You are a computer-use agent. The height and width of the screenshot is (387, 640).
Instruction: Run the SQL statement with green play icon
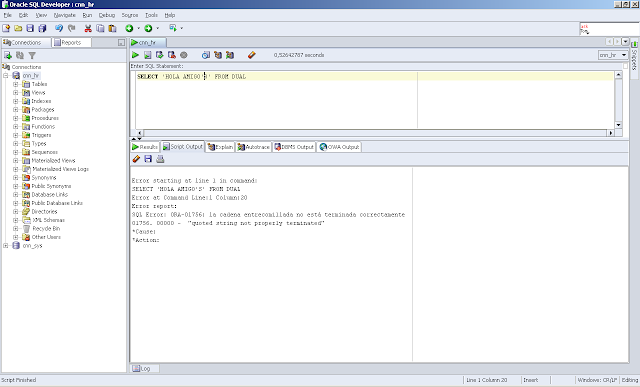coord(136,55)
